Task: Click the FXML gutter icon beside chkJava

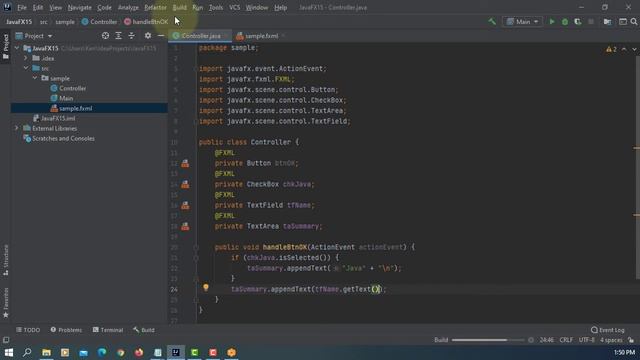Action: coord(185,184)
